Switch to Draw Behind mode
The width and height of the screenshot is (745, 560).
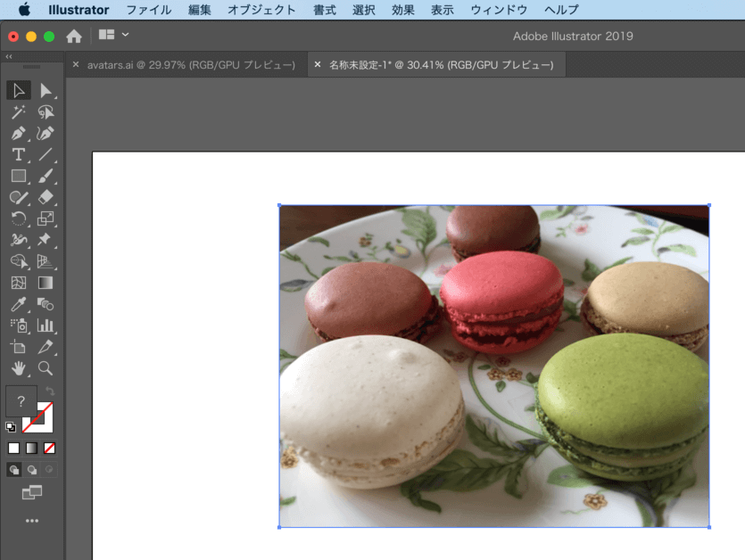[x=31, y=469]
